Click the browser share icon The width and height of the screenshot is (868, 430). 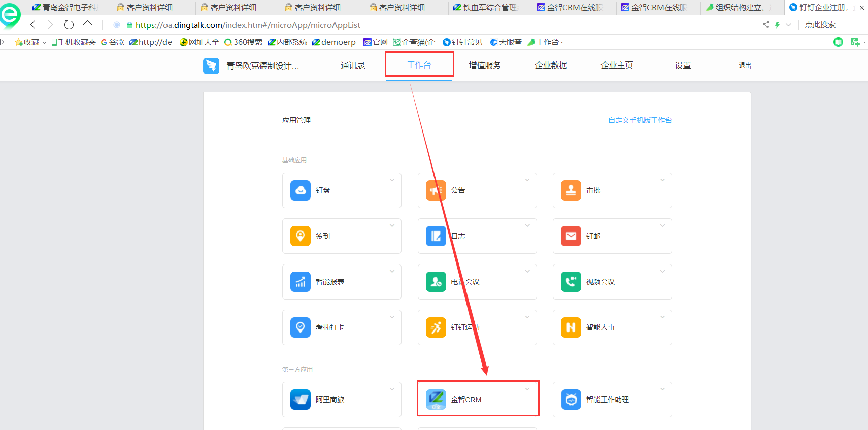[765, 24]
